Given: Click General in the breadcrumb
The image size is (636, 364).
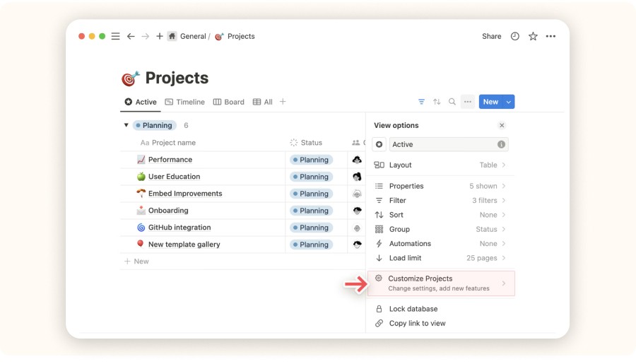Looking at the screenshot, I should tap(193, 36).
